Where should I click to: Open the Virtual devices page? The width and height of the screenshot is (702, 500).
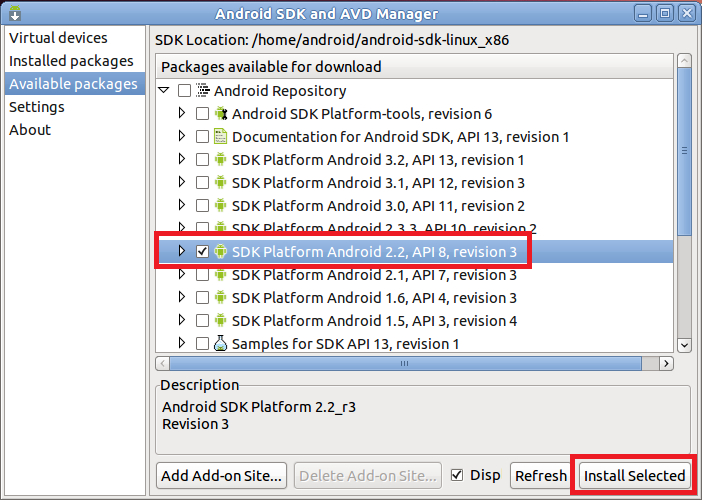tap(75, 38)
